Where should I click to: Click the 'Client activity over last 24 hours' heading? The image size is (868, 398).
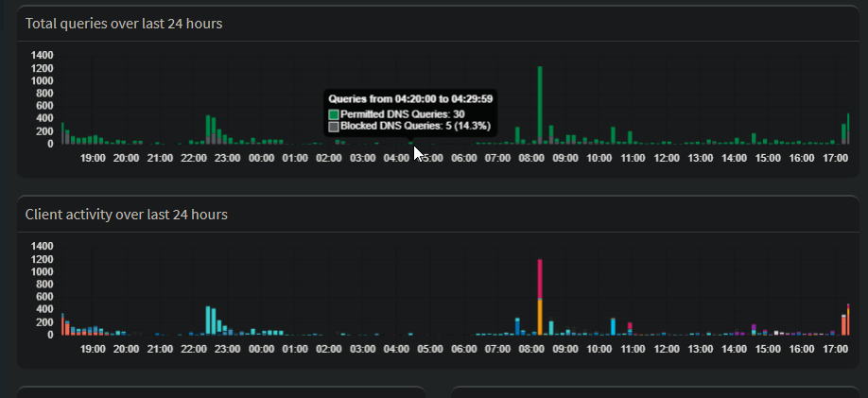126,216
